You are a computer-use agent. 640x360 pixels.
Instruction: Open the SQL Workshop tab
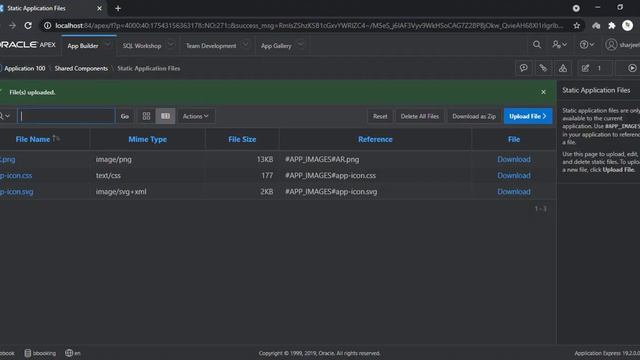(142, 46)
